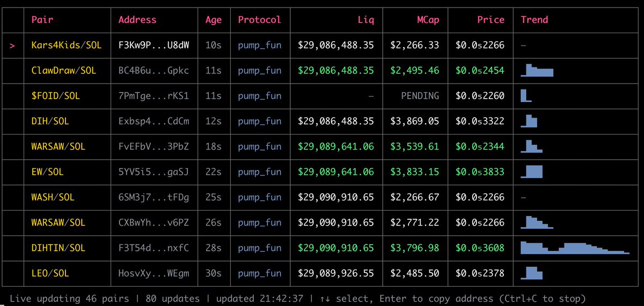644x306 pixels.
Task: Click the Trend column header
Action: click(x=535, y=20)
